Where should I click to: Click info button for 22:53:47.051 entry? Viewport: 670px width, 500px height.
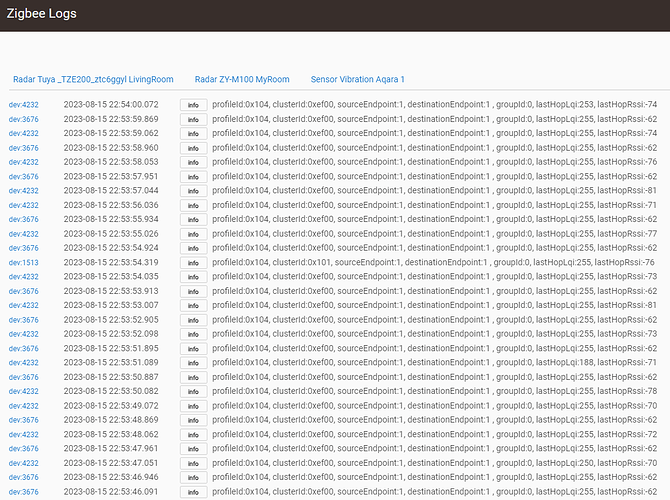tap(194, 464)
